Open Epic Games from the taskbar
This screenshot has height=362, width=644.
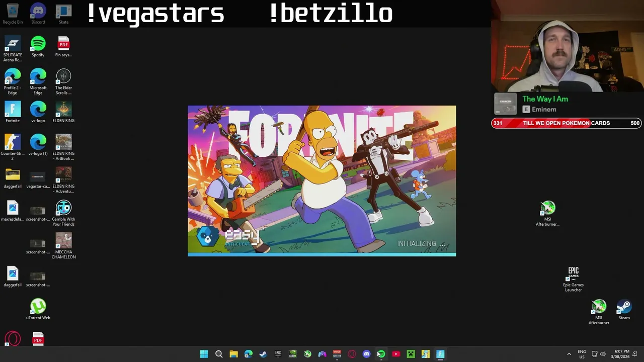click(278, 354)
